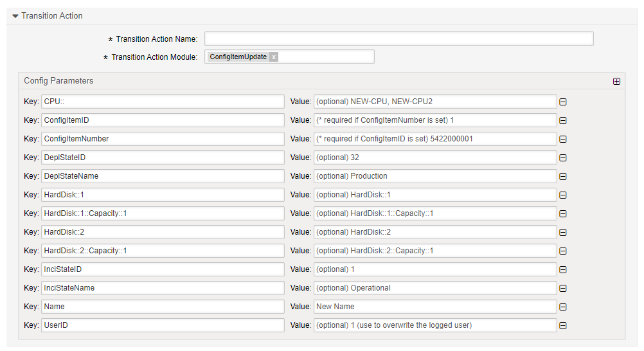Delete the DeplStateID row using minus icon
This screenshot has height=351, width=644.
[x=562, y=157]
